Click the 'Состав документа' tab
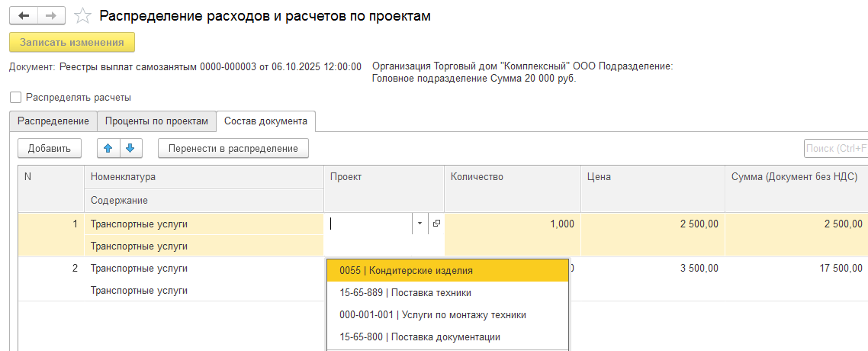The height and width of the screenshot is (351, 868). pos(265,121)
